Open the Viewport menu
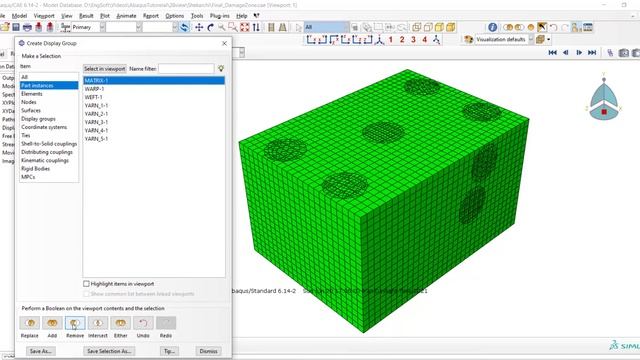Screen dimensions: 640x360 point(44,16)
